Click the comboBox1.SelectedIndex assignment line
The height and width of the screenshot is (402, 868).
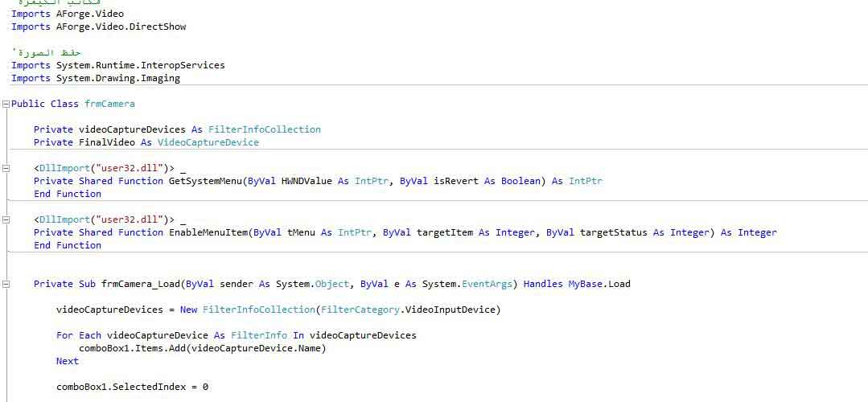(x=132, y=387)
